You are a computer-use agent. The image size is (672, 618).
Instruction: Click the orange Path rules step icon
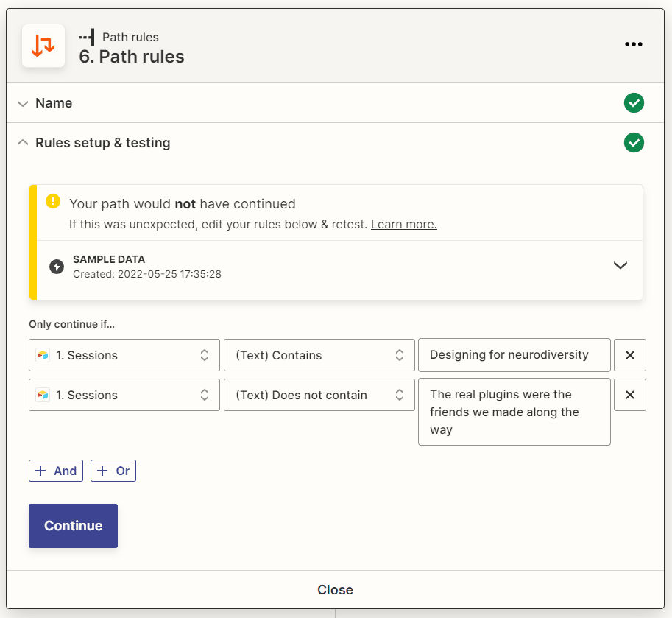[43, 44]
